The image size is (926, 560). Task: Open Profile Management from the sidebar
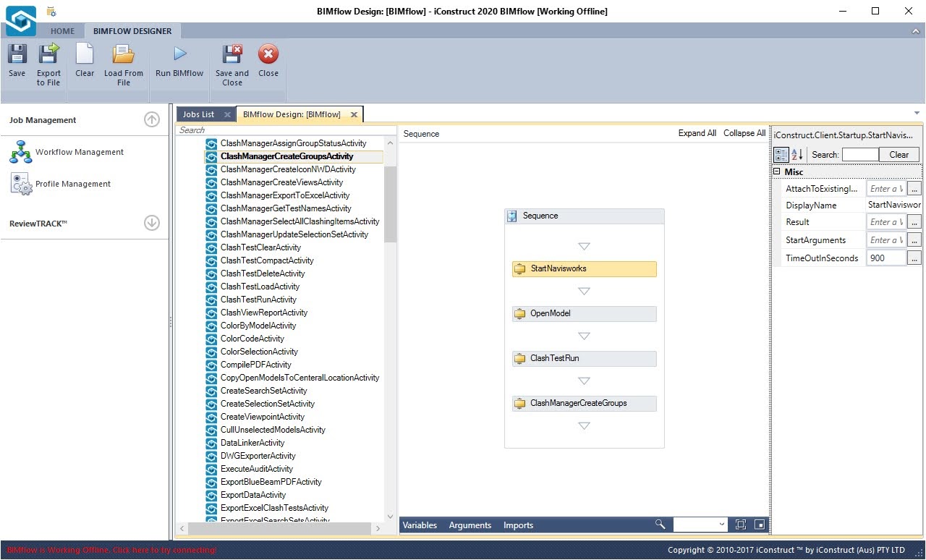72,184
